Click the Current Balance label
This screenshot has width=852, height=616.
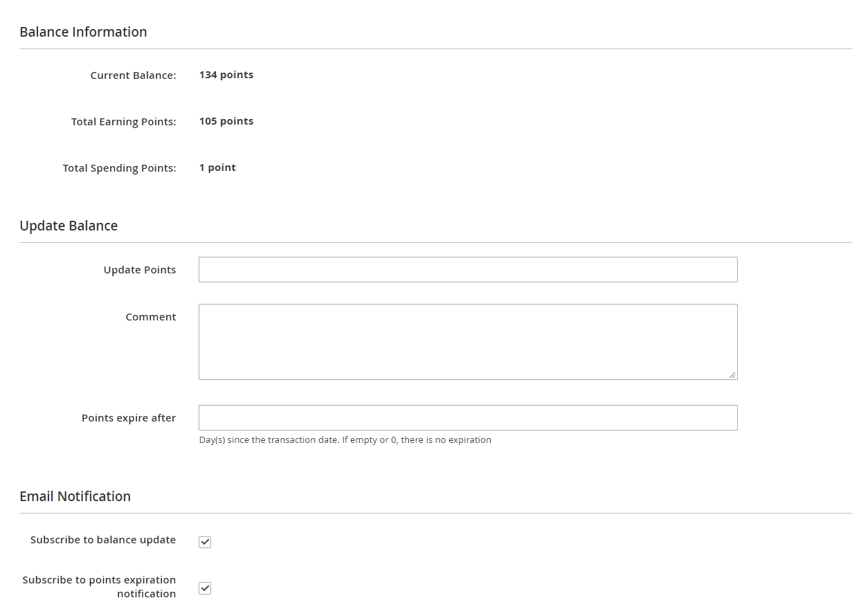[133, 75]
